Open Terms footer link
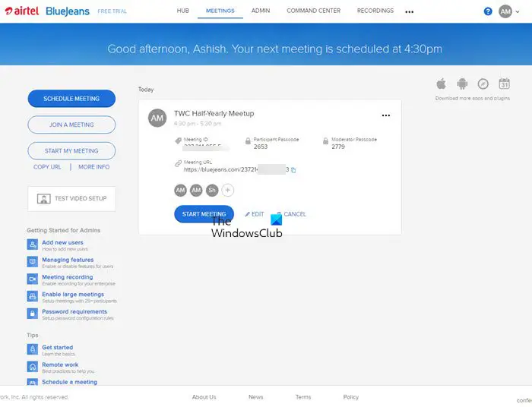Image resolution: width=532 pixels, height=407 pixels. 303,397
